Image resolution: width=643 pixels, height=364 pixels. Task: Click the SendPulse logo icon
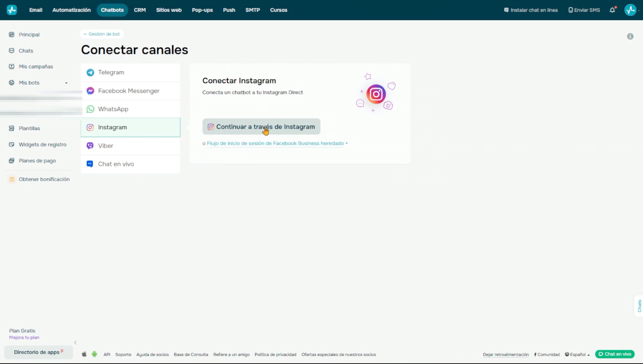12,10
